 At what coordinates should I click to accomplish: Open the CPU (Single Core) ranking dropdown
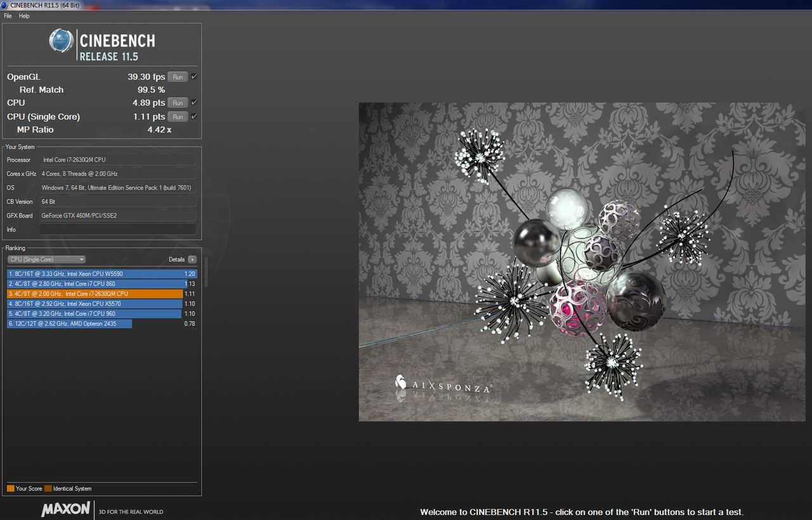[x=46, y=259]
